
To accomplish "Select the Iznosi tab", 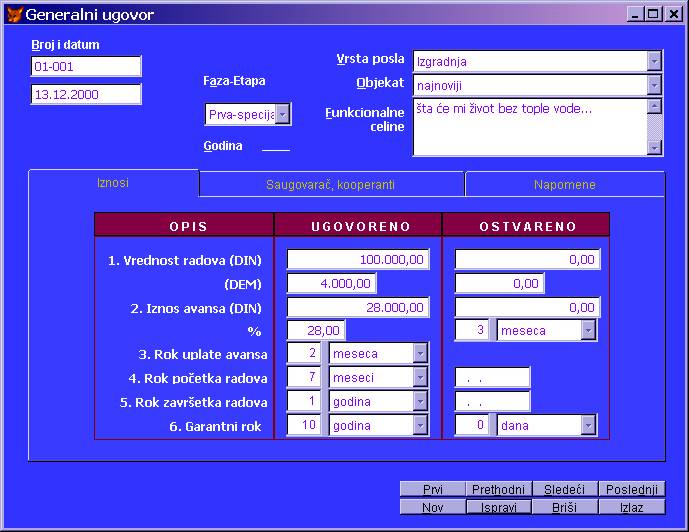I will [113, 183].
